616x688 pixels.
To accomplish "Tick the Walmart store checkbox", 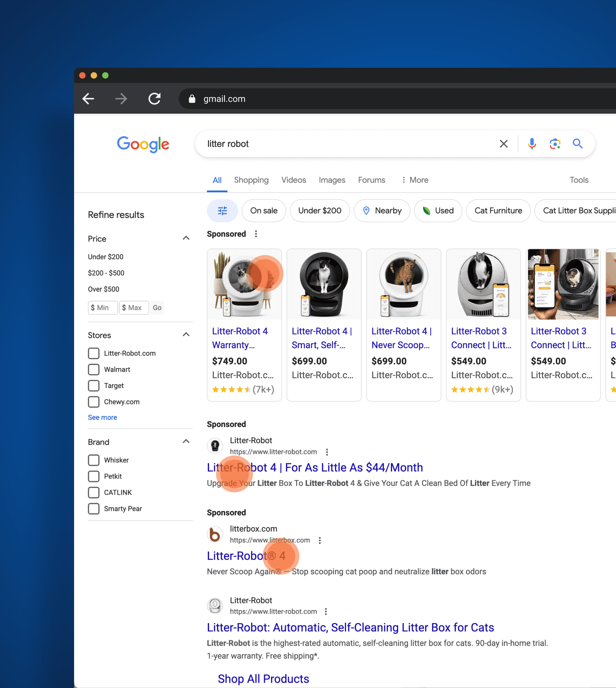I will click(93, 369).
